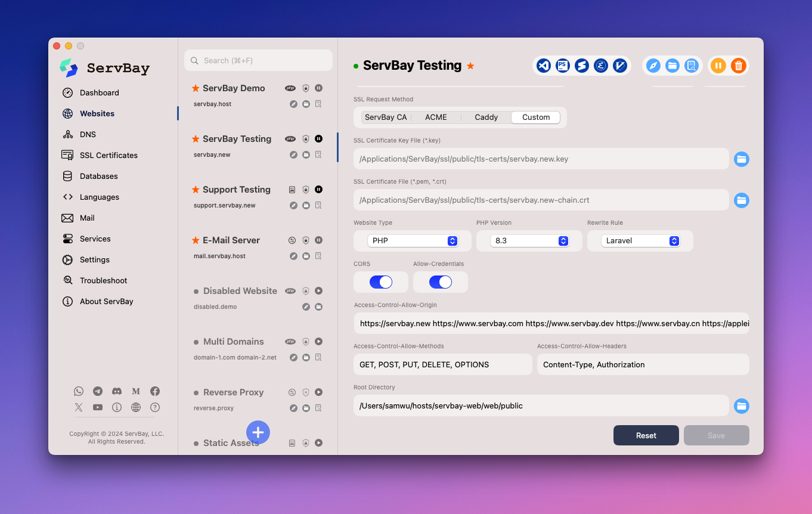Screen dimensions: 812x514
Task: Open X (Twitter) profile link
Action: coord(79,407)
